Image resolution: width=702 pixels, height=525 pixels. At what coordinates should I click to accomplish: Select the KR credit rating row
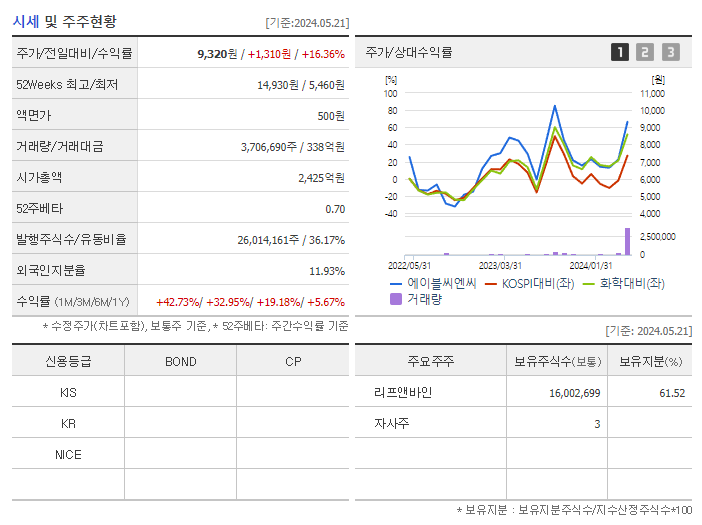(x=180, y=423)
